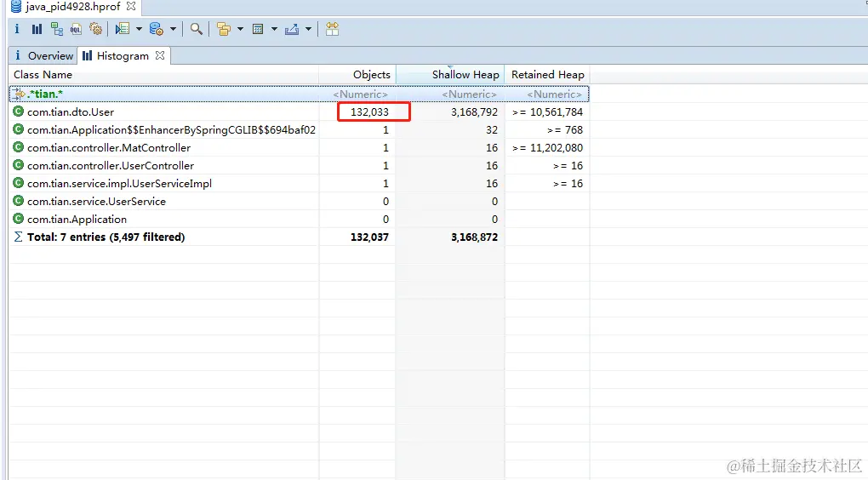
Task: Select the com.tian.dto.User row
Action: (x=299, y=111)
